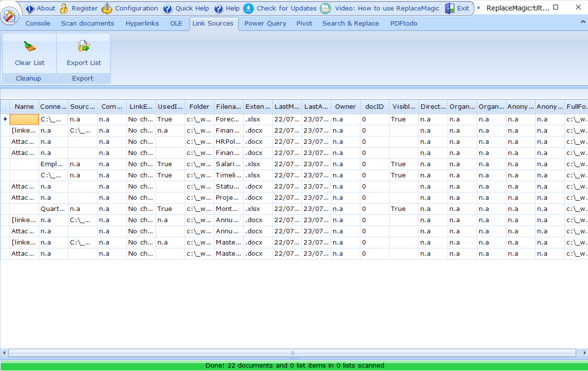
Task: Open the Search & Replace tab
Action: pyautogui.click(x=350, y=23)
